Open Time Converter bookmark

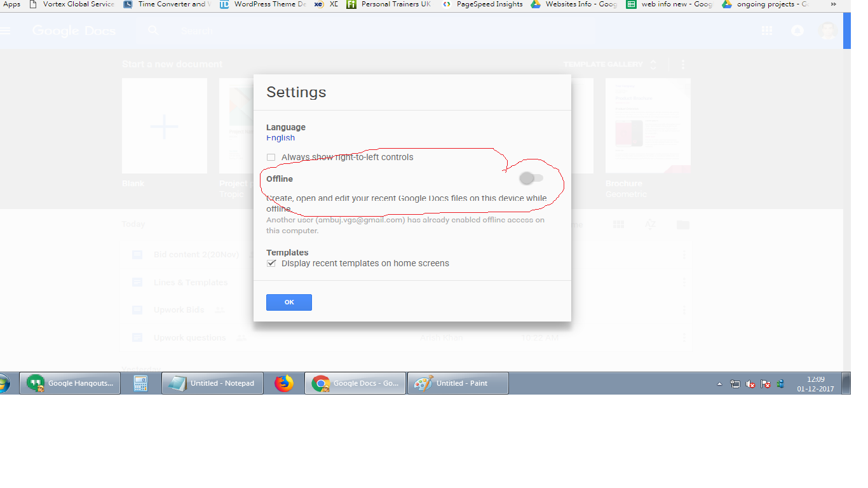pyautogui.click(x=166, y=4)
